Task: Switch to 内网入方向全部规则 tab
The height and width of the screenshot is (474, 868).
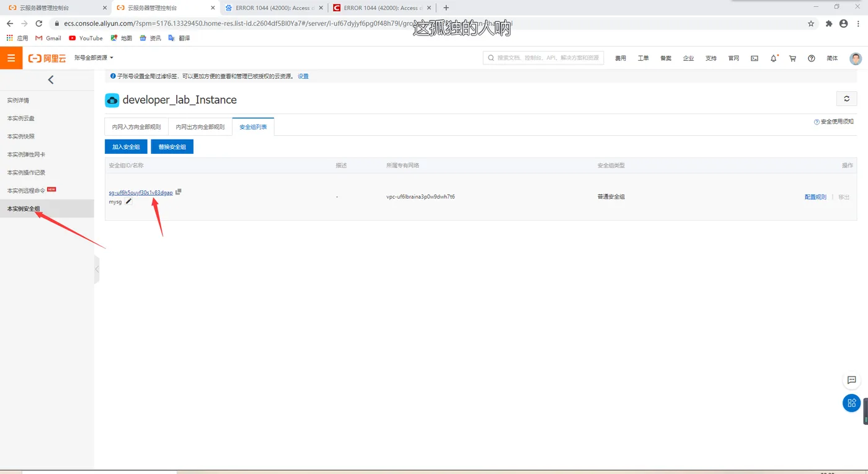Action: [136, 127]
